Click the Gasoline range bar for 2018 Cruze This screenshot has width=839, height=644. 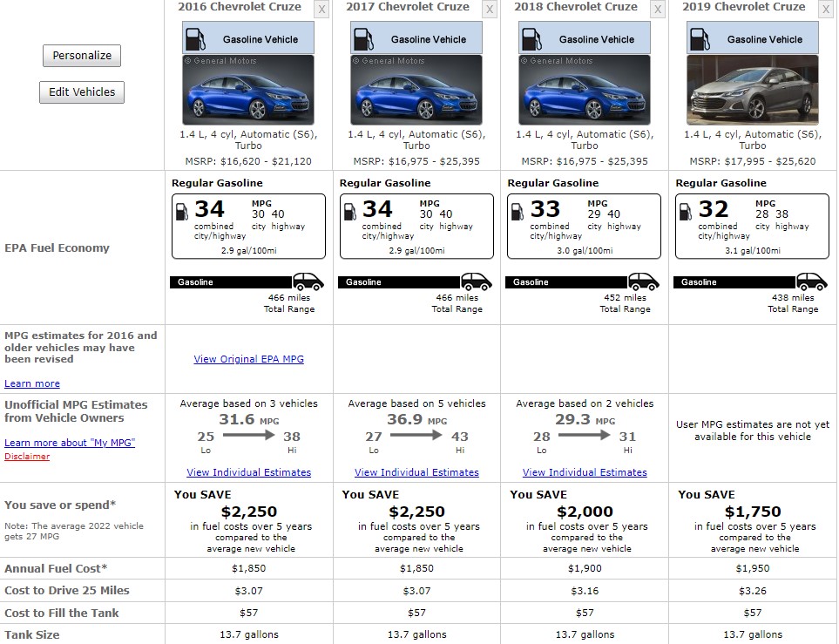(x=566, y=282)
